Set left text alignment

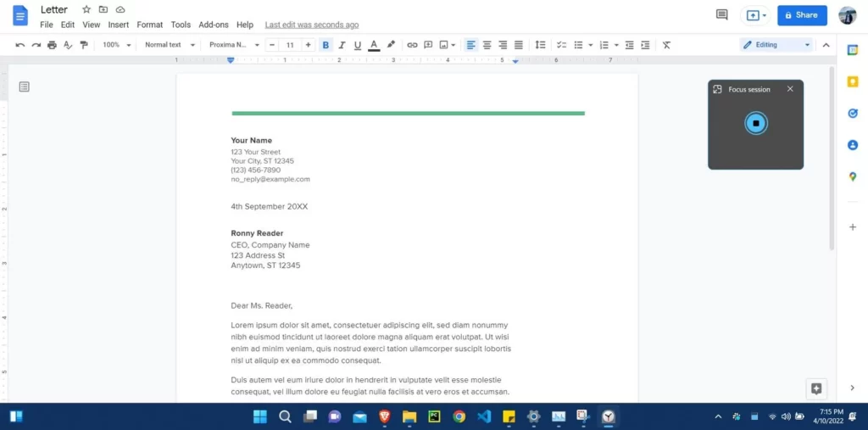pyautogui.click(x=471, y=45)
